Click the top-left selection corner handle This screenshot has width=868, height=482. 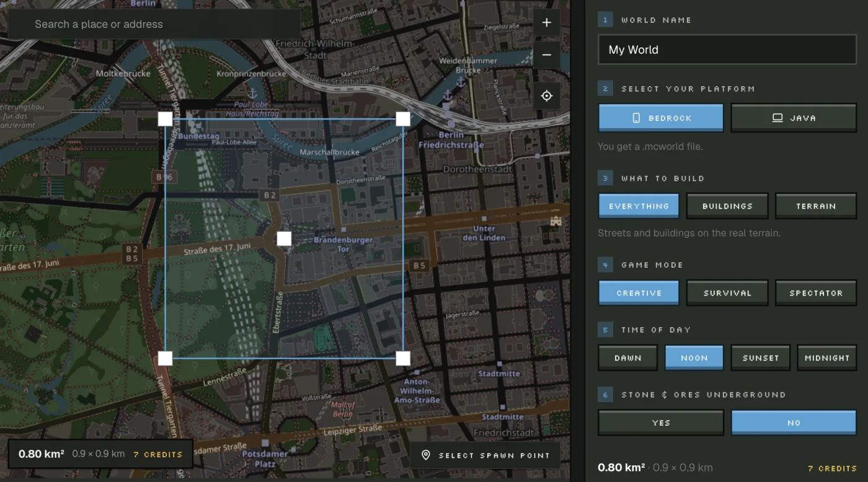pyautogui.click(x=165, y=119)
